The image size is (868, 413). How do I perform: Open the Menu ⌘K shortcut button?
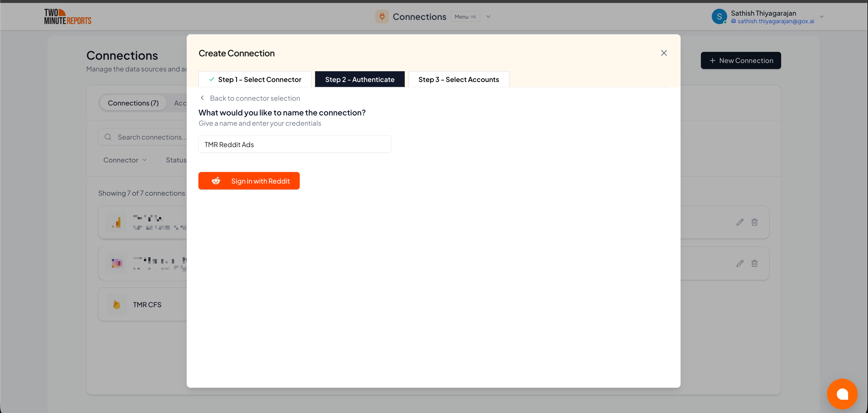pos(465,17)
